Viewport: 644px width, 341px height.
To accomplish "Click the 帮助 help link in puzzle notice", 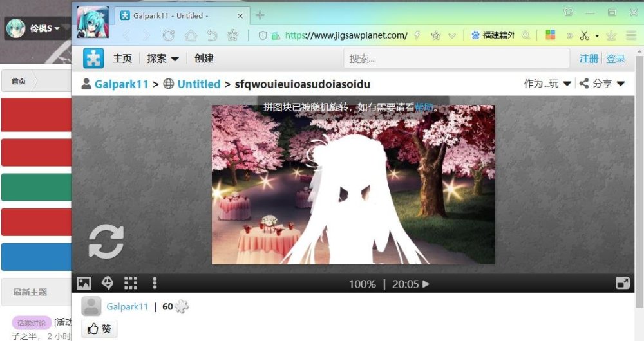I will (424, 107).
